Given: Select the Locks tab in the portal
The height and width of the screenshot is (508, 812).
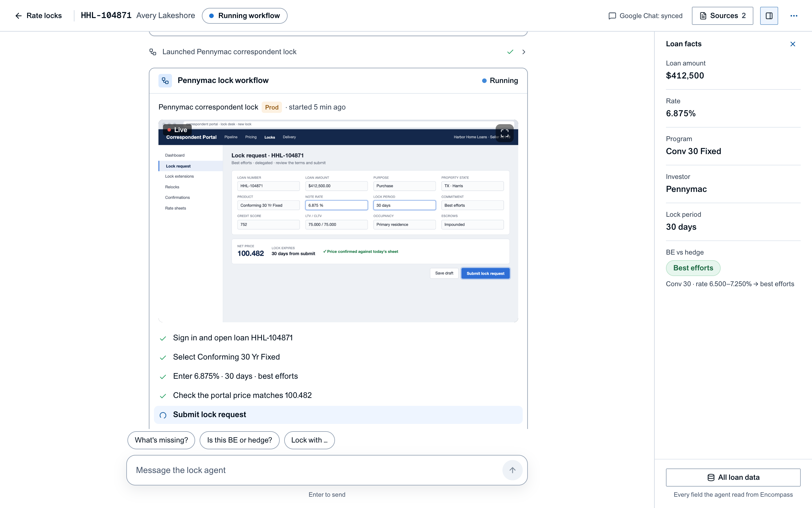Looking at the screenshot, I should [x=270, y=137].
